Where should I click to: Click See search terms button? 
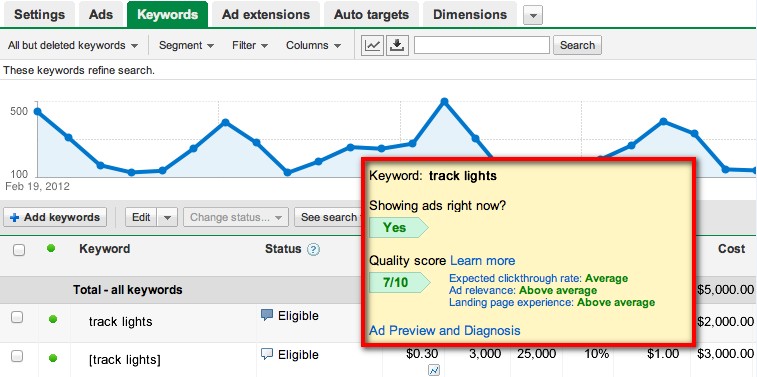click(328, 217)
